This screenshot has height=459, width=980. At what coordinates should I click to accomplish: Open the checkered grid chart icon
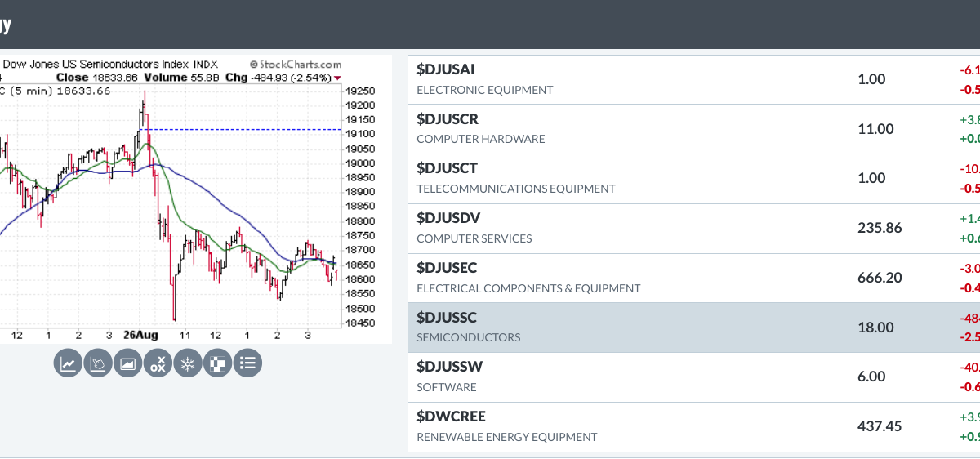[217, 363]
